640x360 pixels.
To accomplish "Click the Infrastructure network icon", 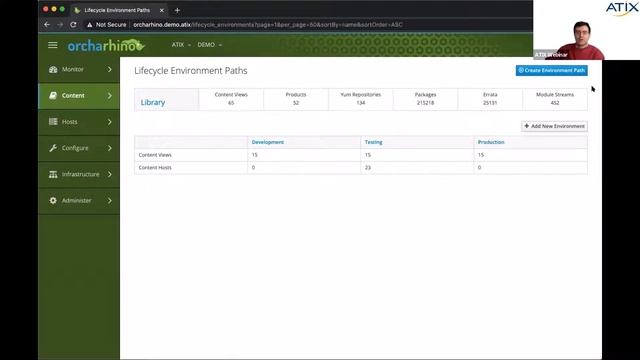I will (x=53, y=174).
